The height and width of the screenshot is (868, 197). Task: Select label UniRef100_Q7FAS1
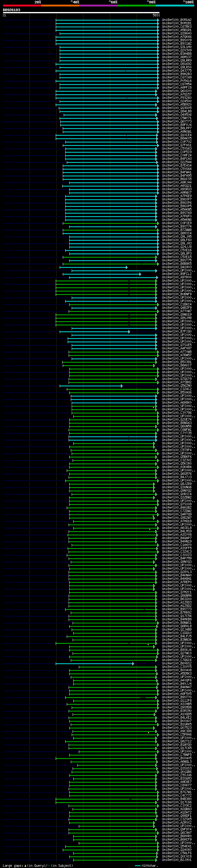pyautogui.click(x=177, y=145)
